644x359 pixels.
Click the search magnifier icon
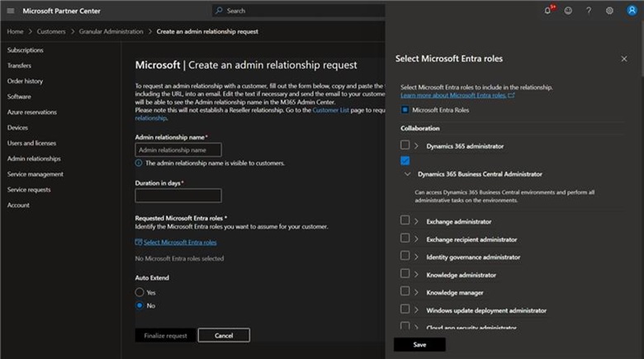pos(219,11)
